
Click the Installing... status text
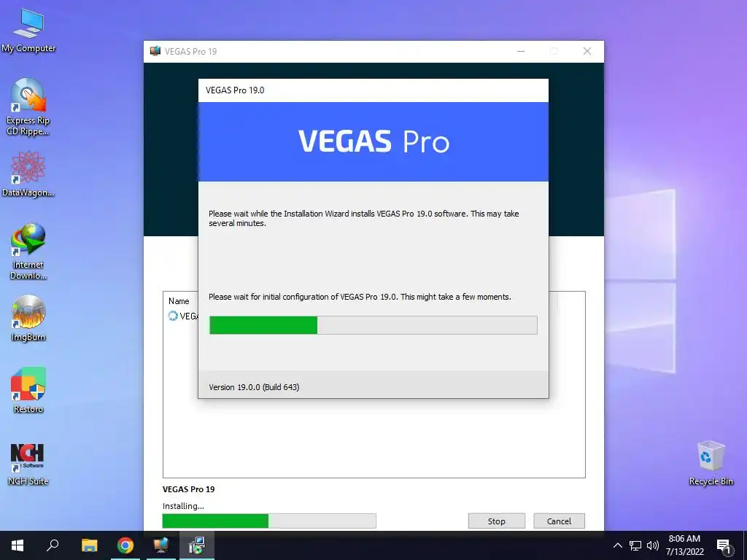[x=183, y=506]
